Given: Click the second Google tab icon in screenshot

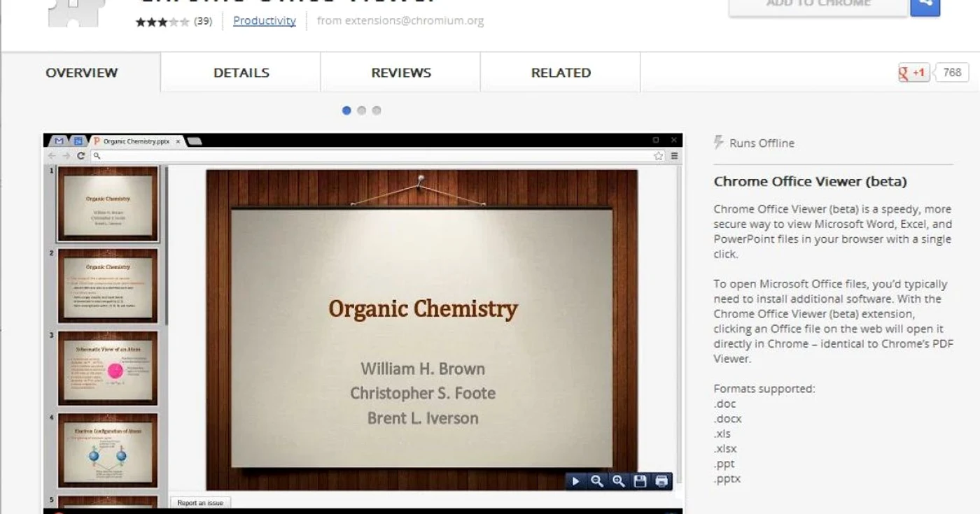Looking at the screenshot, I should [78, 141].
